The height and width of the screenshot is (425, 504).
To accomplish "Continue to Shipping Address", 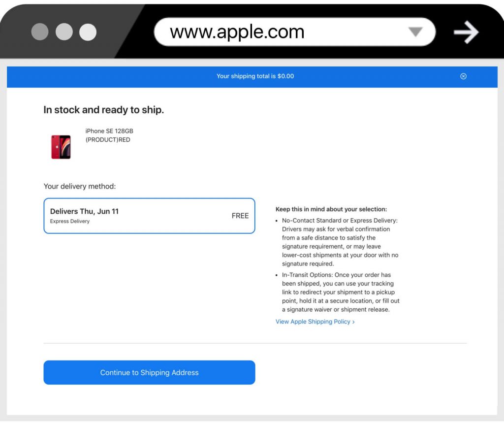I will click(x=150, y=372).
